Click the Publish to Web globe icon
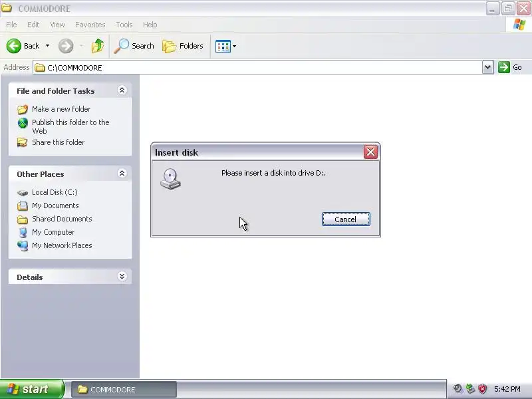This screenshot has width=532, height=399. point(23,123)
